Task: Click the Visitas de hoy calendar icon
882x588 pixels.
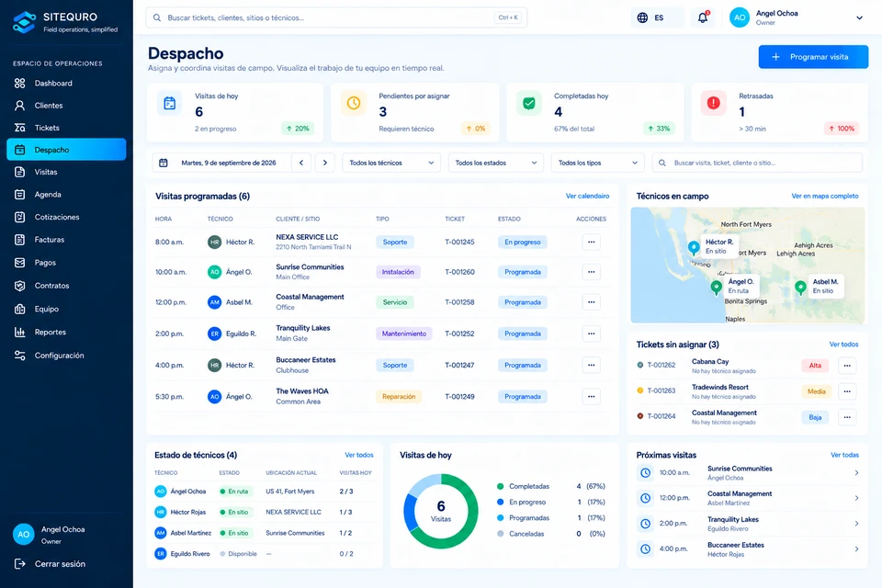Action: tap(169, 104)
